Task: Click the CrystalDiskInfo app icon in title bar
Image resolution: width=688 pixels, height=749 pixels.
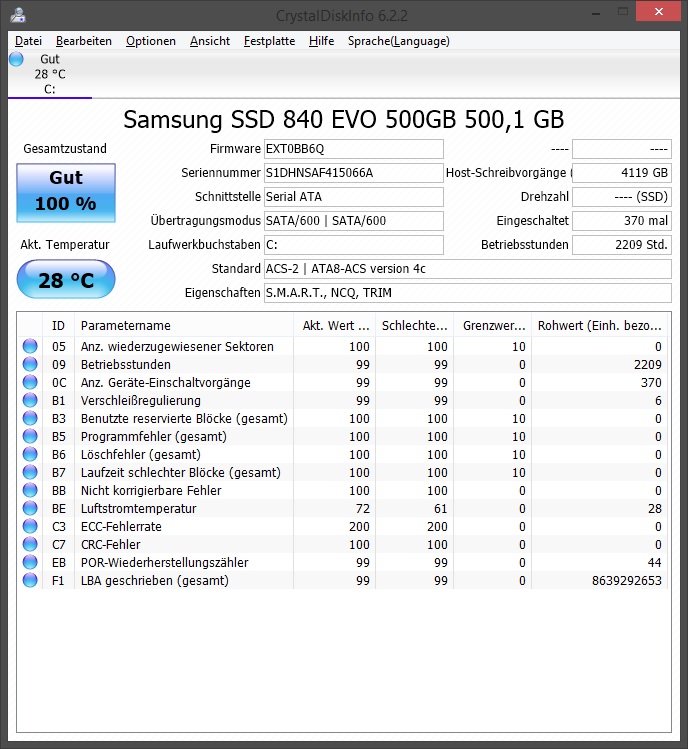Action: pos(18,15)
